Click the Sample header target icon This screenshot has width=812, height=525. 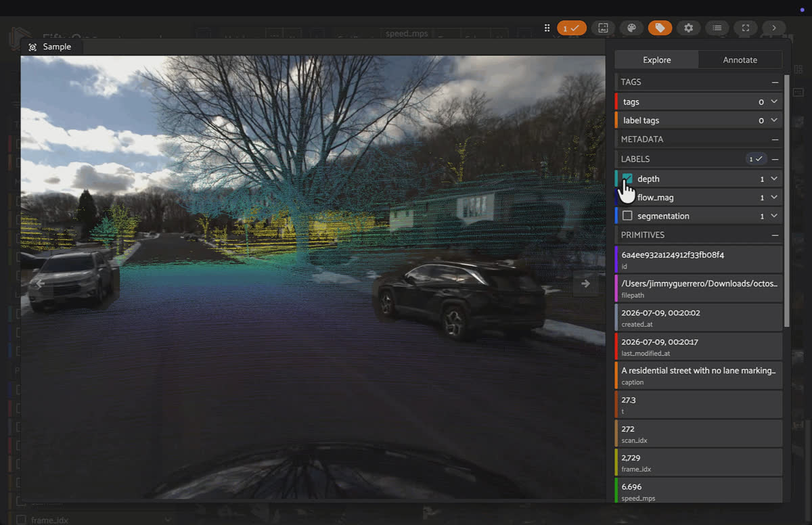32,47
